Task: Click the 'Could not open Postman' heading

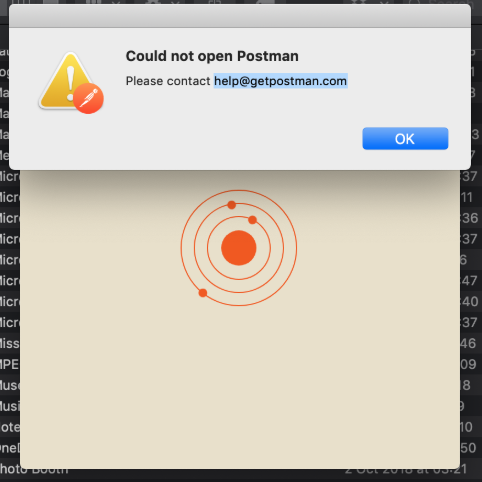Action: pos(212,56)
